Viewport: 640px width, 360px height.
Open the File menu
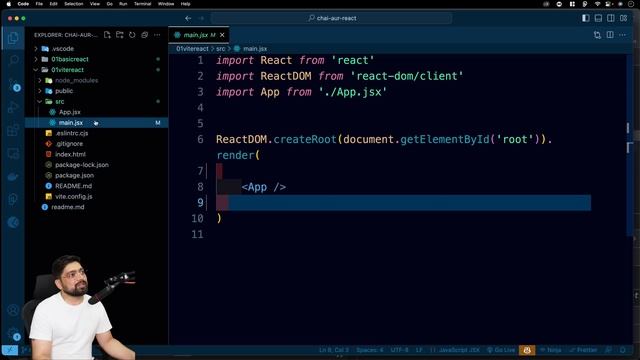pyautogui.click(x=39, y=4)
